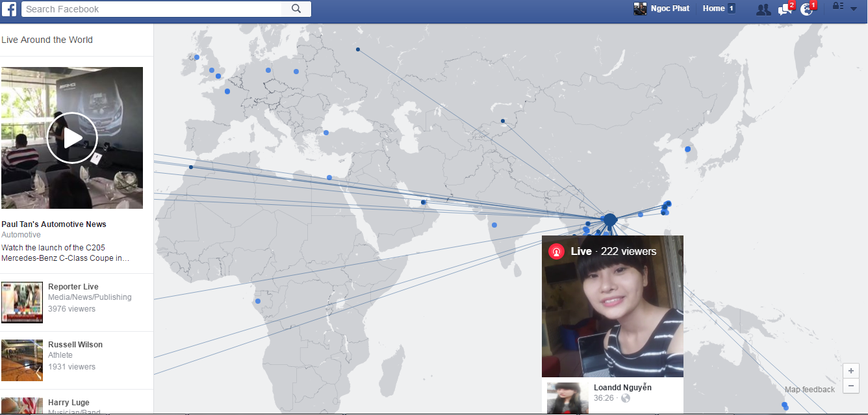Go to the Home menu item
This screenshot has height=415, width=868.
[712, 8]
